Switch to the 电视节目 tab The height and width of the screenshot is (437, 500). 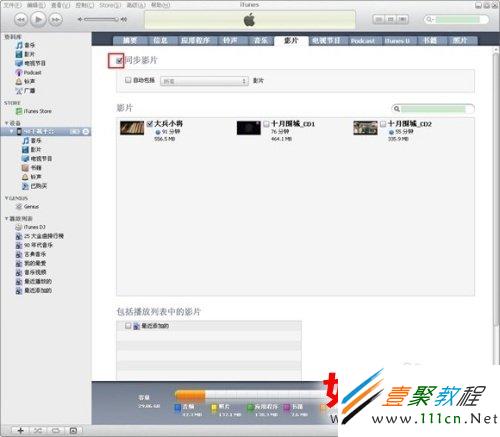pyautogui.click(x=326, y=41)
